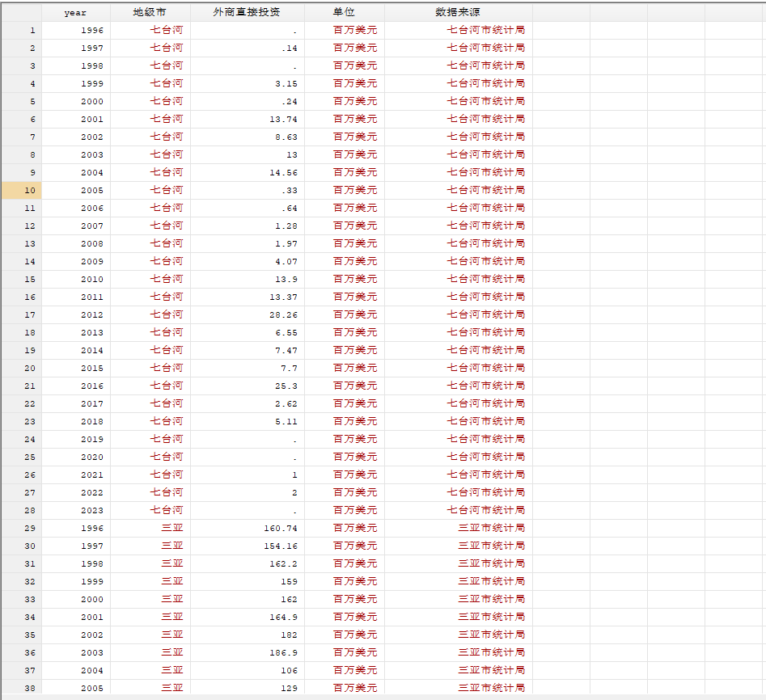Click the value 7.7 in row 20
This screenshot has height=700, width=766.
[x=290, y=368]
